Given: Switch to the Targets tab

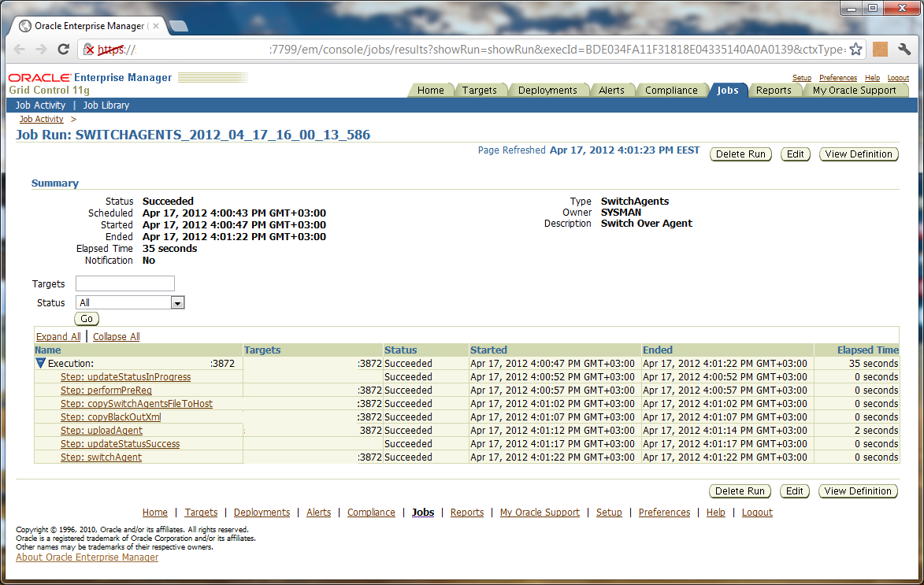Looking at the screenshot, I should [x=479, y=90].
